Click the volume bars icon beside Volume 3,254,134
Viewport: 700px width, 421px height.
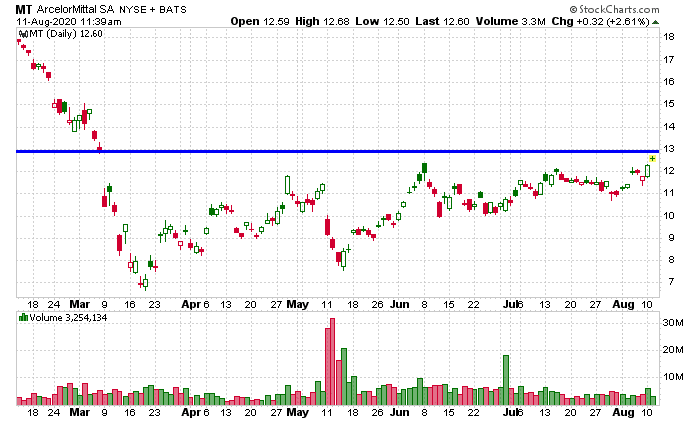(23, 318)
